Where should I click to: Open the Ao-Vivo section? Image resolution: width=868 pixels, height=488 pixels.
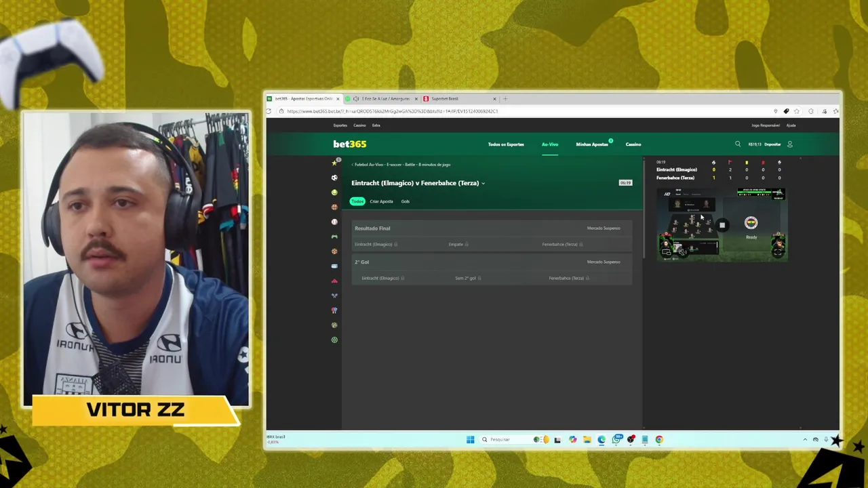[550, 144]
